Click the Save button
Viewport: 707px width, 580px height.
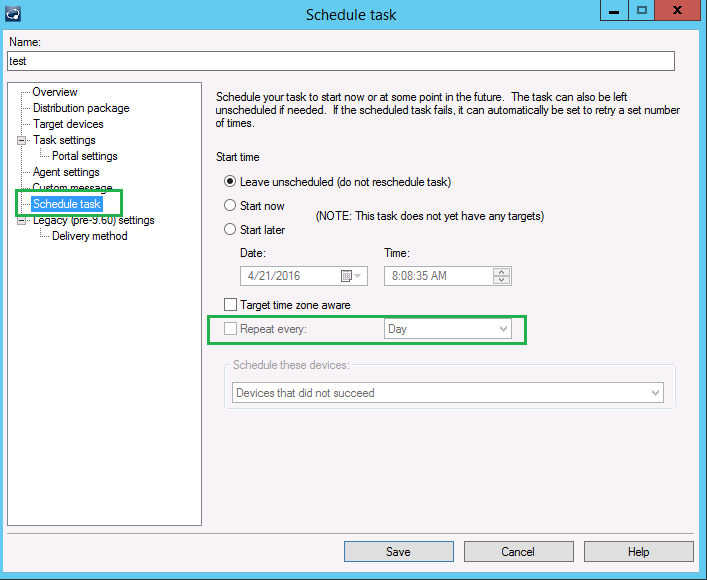(x=398, y=552)
